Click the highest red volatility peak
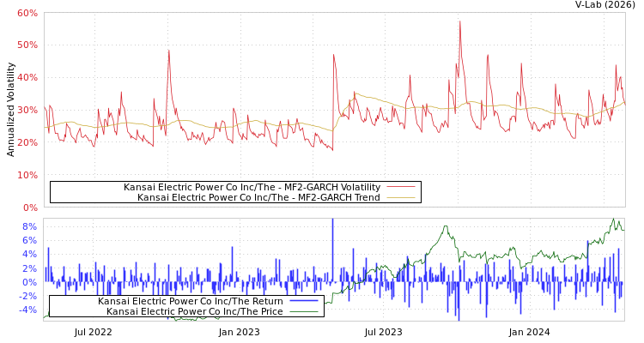Viewport: 644px width, 343px height. (x=460, y=22)
